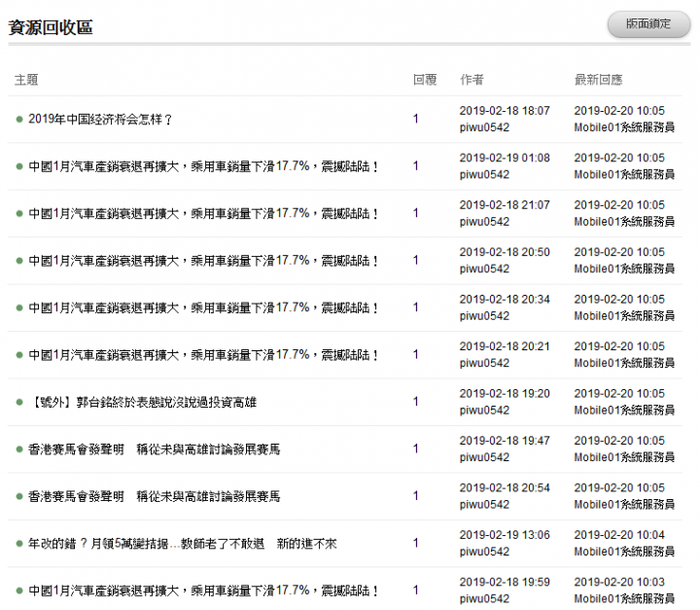Screen dimensions: 700x610
Task: Click the 資源回收區 page heading
Action: pyautogui.click(x=51, y=27)
